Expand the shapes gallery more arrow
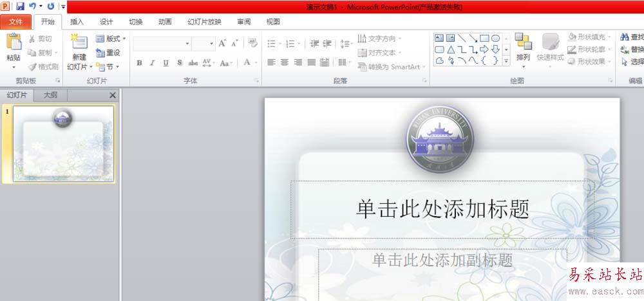 pyautogui.click(x=506, y=60)
